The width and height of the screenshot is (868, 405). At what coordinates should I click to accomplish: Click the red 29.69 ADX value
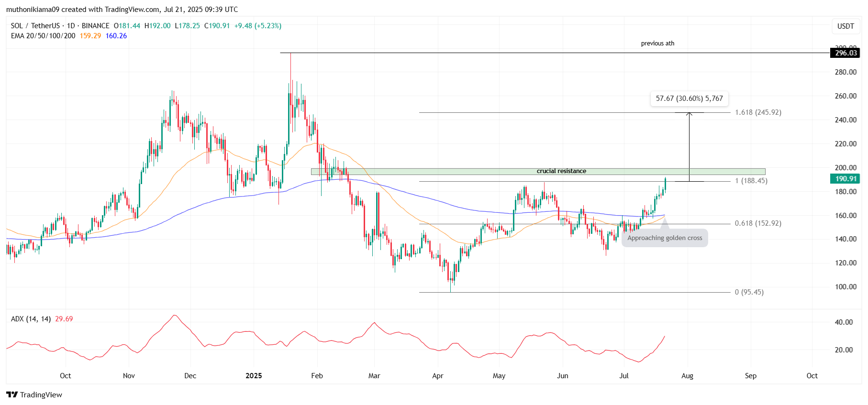point(64,319)
